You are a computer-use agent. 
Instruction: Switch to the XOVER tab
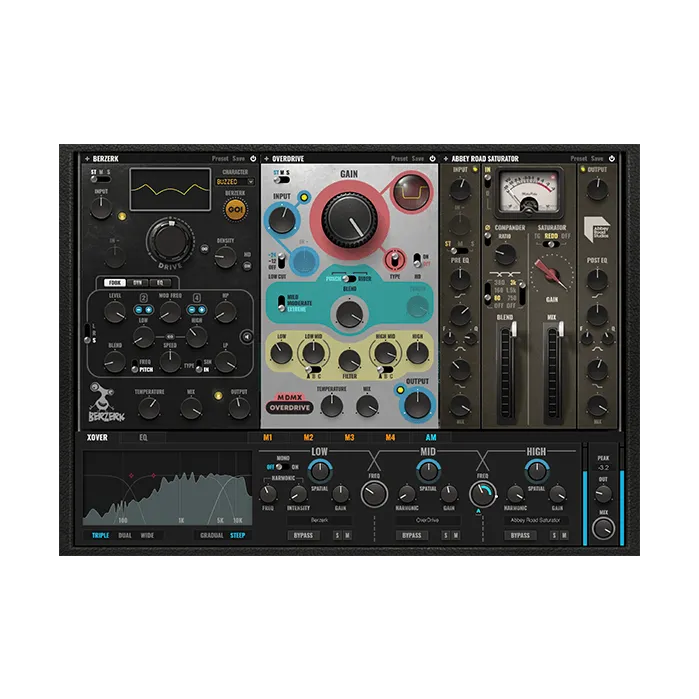coord(97,437)
